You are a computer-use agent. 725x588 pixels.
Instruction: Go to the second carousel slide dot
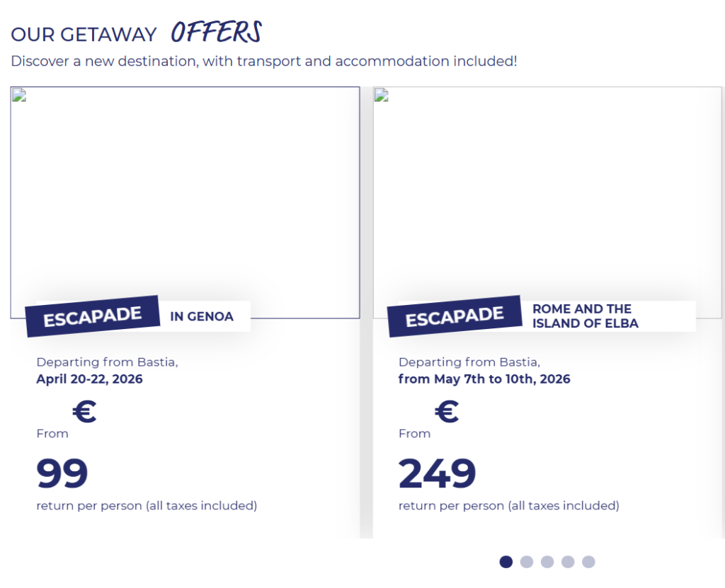526,562
